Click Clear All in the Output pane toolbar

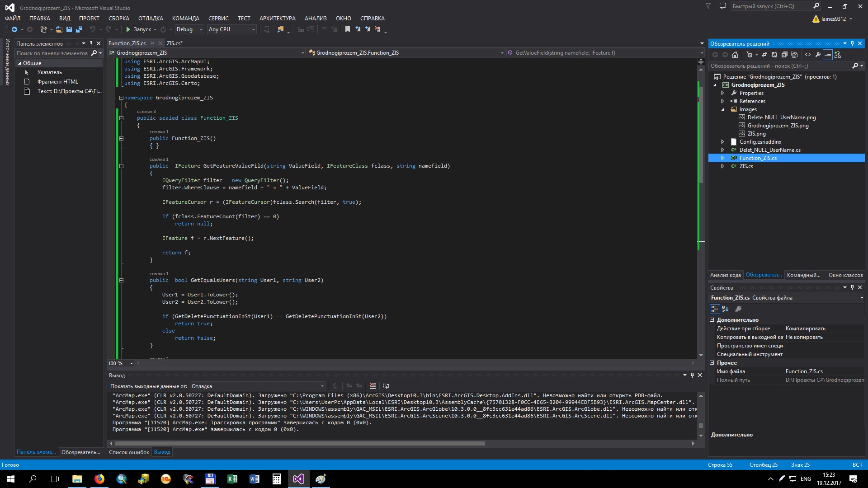click(x=373, y=386)
